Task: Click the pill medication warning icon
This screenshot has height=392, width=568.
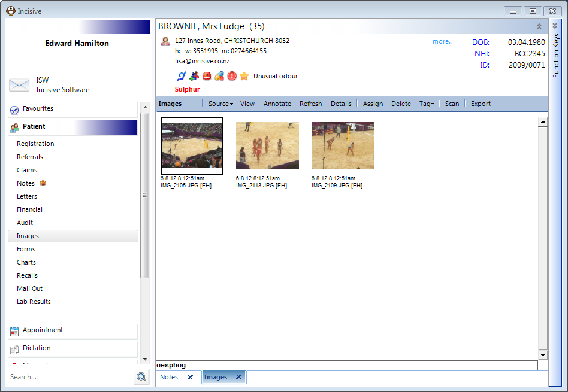Action: [x=219, y=76]
